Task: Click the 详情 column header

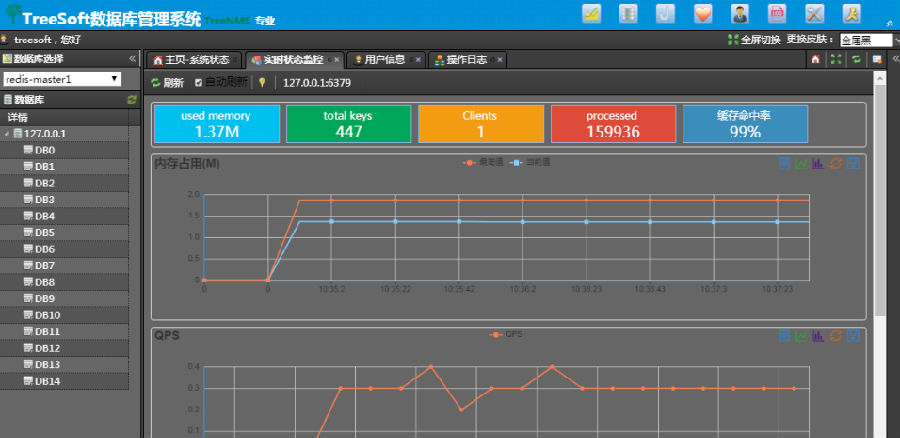Action: point(64,117)
